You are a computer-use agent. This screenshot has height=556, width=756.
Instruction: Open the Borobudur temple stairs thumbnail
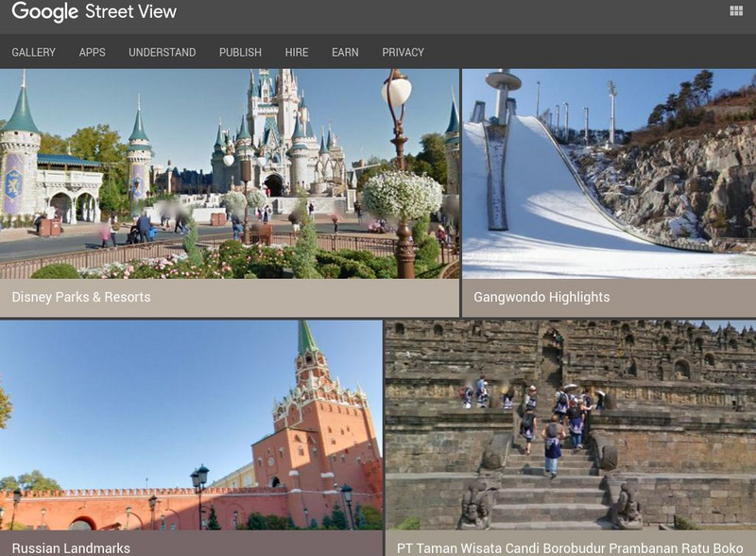coord(571,425)
